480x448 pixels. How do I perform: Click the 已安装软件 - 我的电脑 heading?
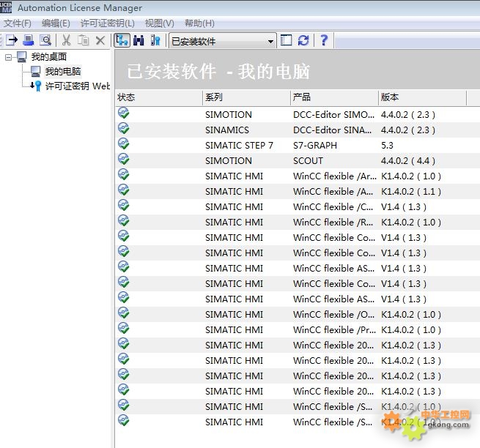point(218,72)
